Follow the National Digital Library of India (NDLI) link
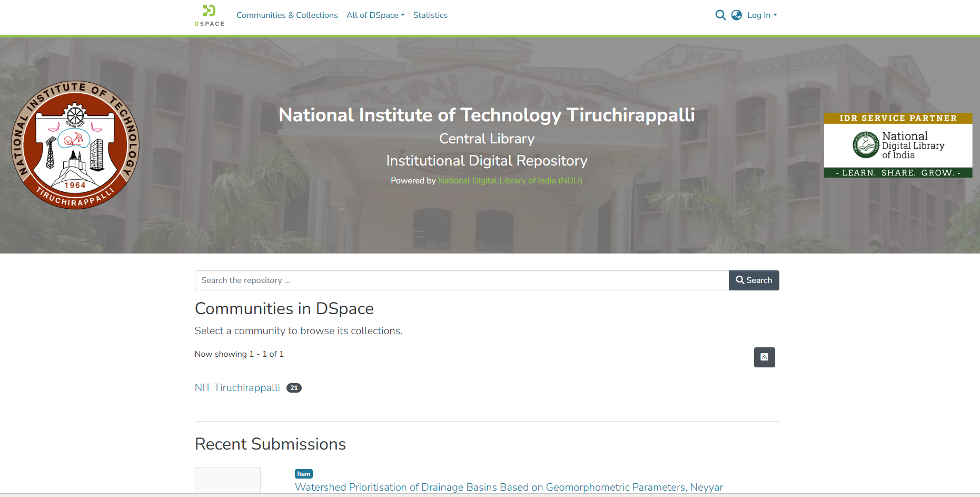980x497 pixels. coord(510,181)
